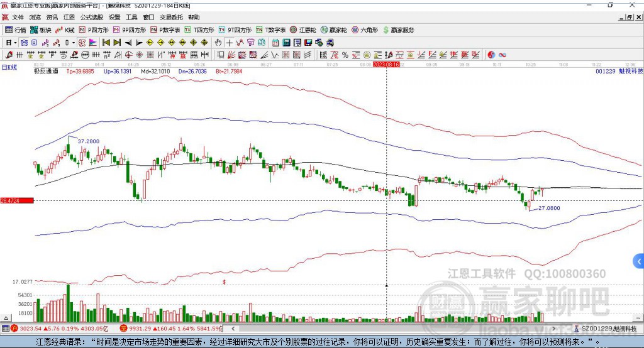Select the percent (%) line tool
Viewport: 644px width, 348px height.
click(345, 55)
